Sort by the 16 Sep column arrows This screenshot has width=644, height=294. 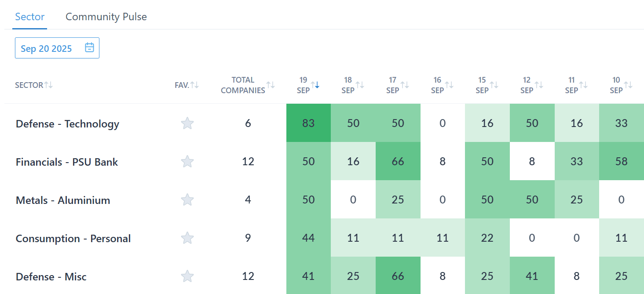click(x=449, y=85)
